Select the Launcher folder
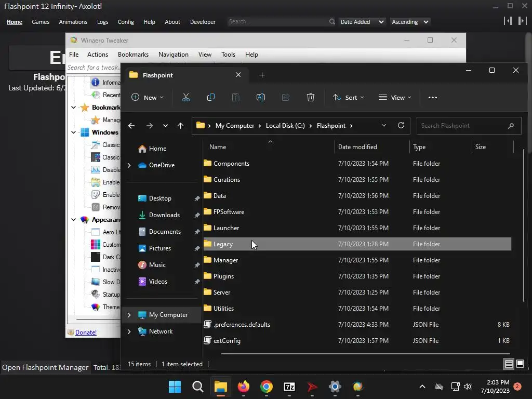Viewport: 532px width, 399px height. coord(357,228)
